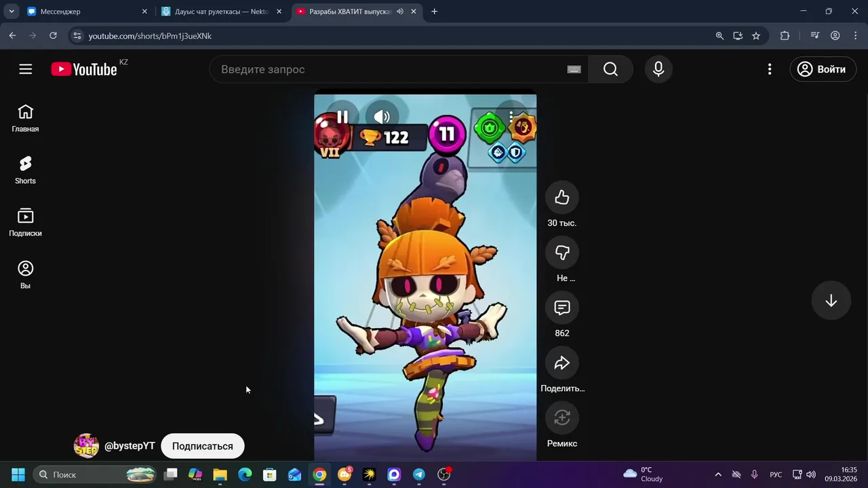Screen dimensions: 868x488
Task: Open Главная in the sidebar
Action: (25, 119)
